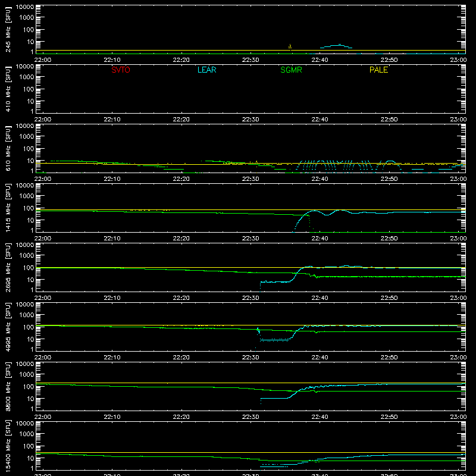Screen dimensions: 476x476
Task: Click the 23:00 tick label below 4995 MHz plot
Action: 458,358
